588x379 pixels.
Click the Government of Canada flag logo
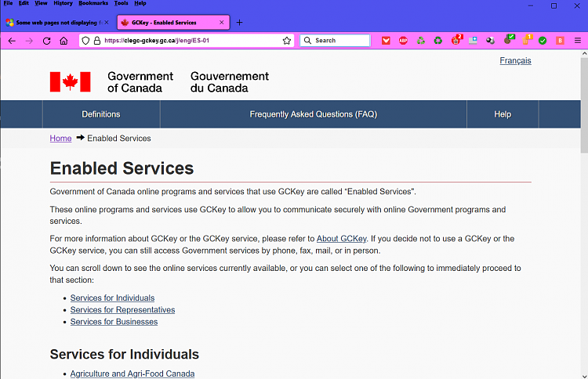click(70, 82)
